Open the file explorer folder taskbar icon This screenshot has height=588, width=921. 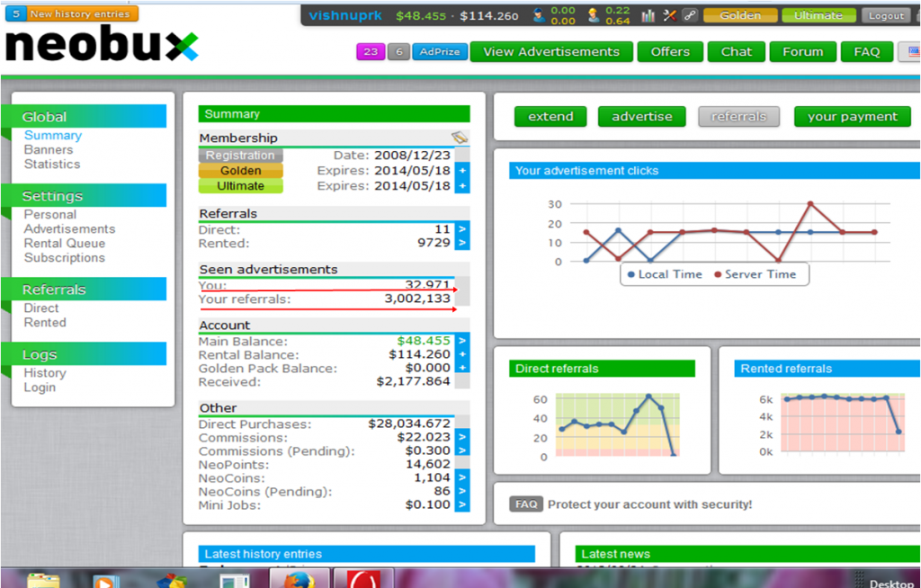(x=43, y=581)
